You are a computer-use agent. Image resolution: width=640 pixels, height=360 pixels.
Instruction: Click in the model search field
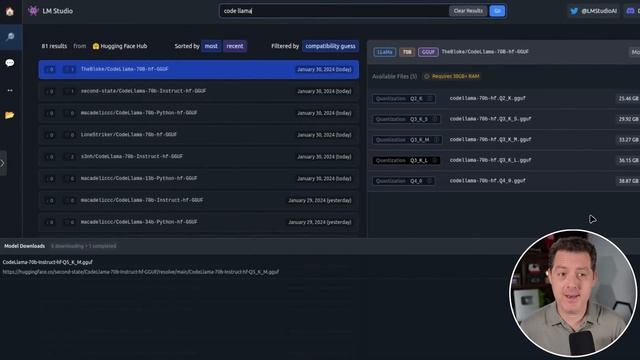(335, 11)
